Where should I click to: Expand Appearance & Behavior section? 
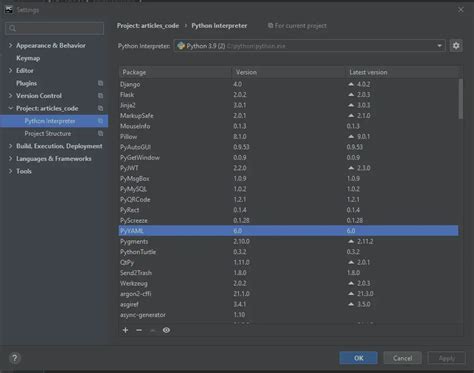(10, 45)
